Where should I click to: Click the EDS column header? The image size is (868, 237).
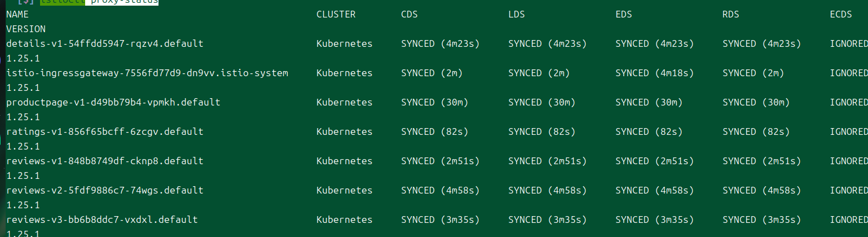coord(624,15)
